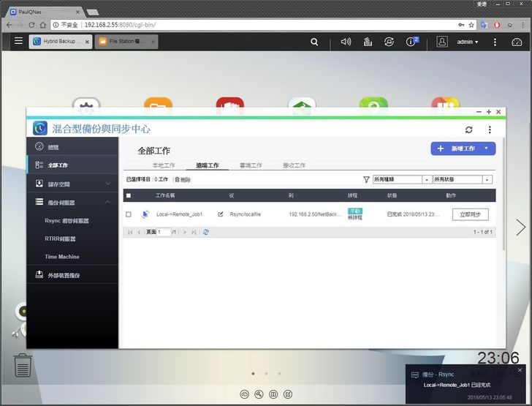Switch to the 本地工作 tab
Image resolution: width=532 pixels, height=406 pixels.
(164, 165)
